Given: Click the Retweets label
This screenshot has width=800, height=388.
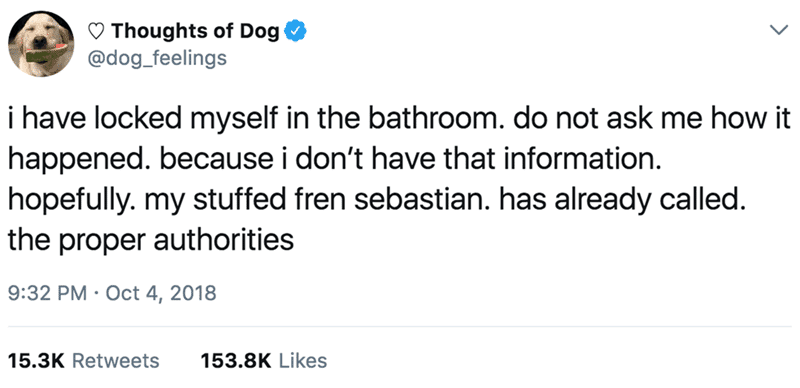Looking at the screenshot, I should tap(116, 361).
